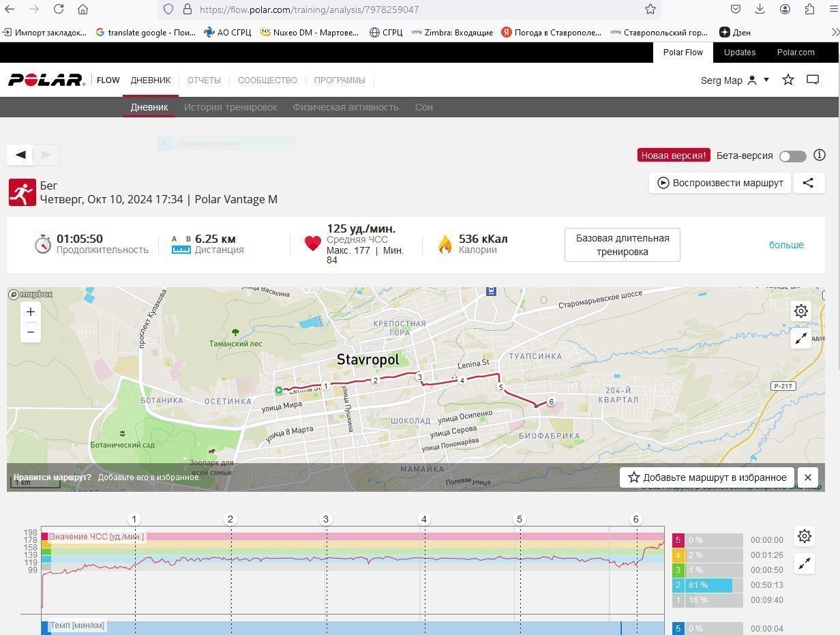
Task: Click lap marker 4 above graph
Action: coord(424,520)
